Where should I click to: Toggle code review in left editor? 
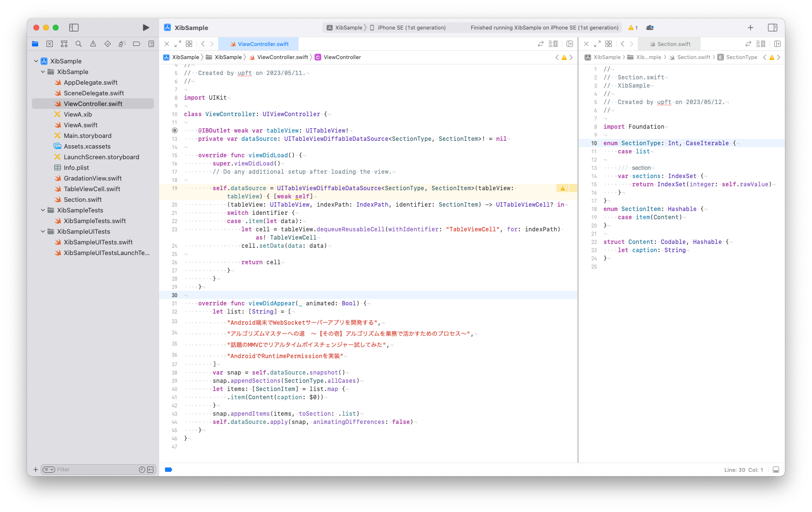(x=541, y=44)
